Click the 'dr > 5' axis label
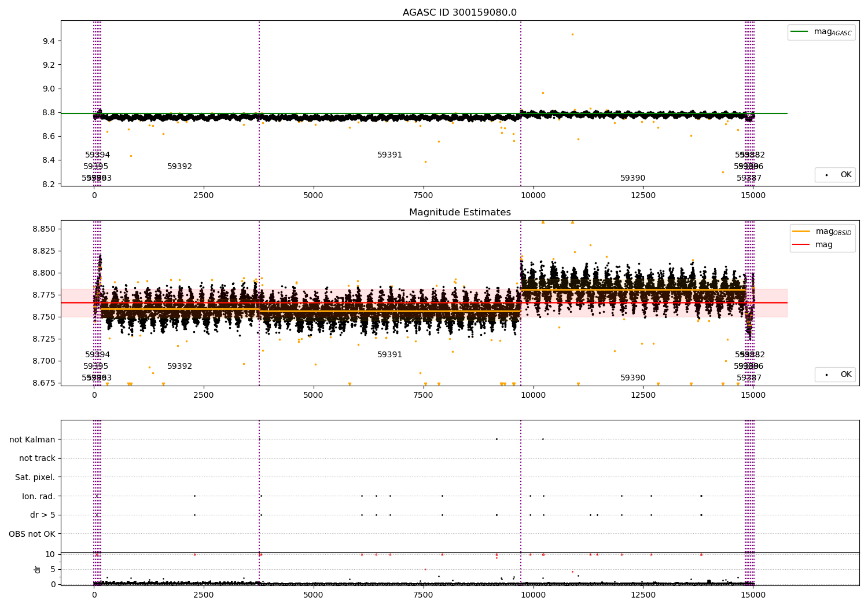The image size is (868, 608). click(43, 515)
